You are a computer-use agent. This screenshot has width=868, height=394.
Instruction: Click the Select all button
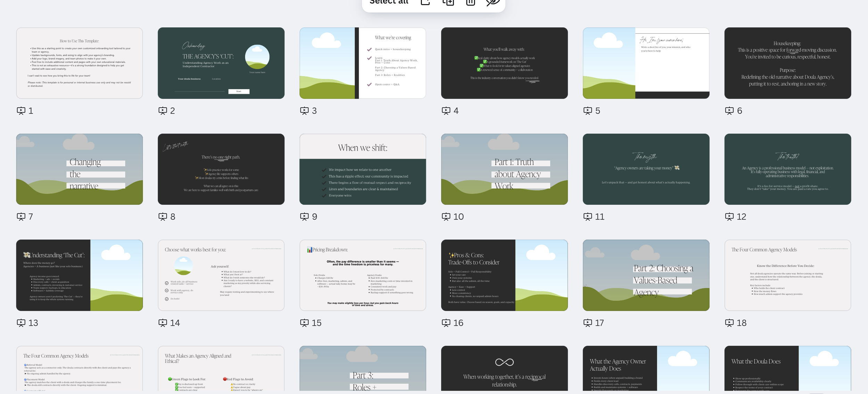click(389, 2)
